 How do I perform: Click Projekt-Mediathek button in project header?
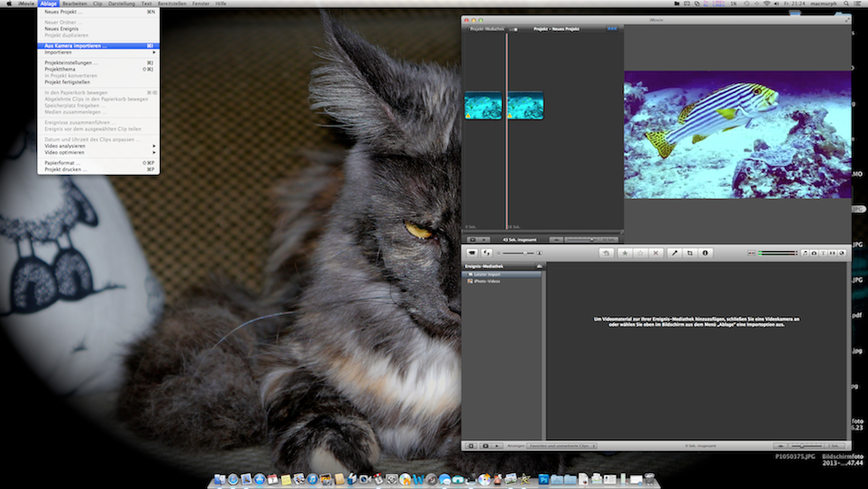pos(486,29)
